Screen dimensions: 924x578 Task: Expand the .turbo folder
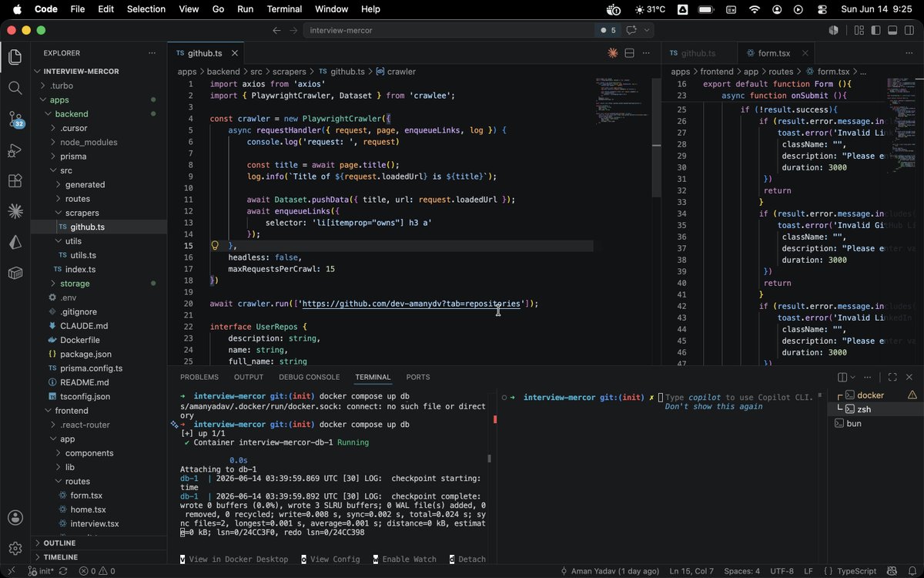pos(99,86)
